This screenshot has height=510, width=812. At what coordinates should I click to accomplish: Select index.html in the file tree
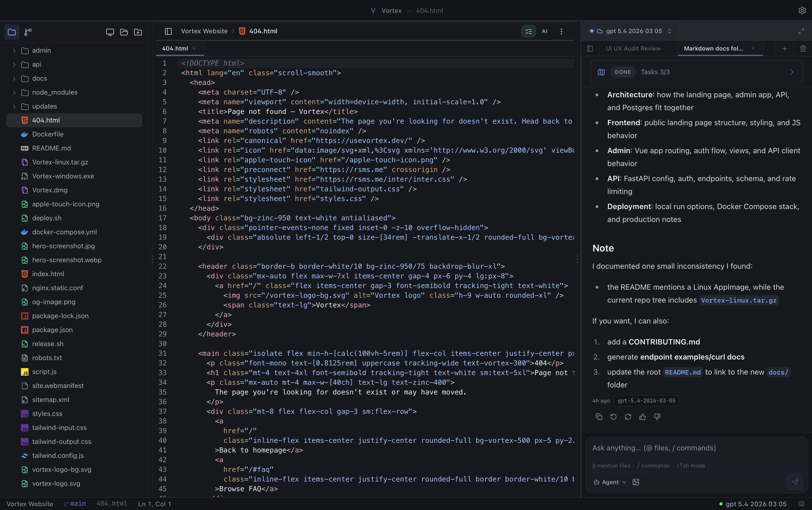point(74,274)
